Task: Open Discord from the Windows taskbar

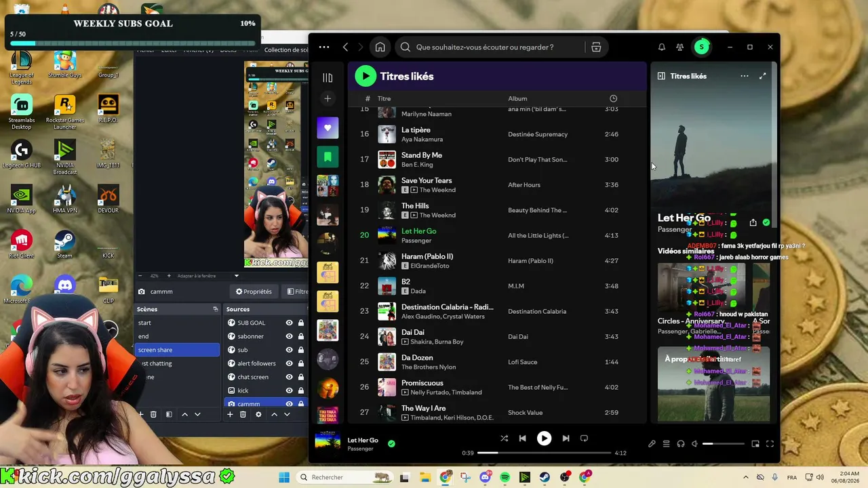Action: pyautogui.click(x=485, y=477)
